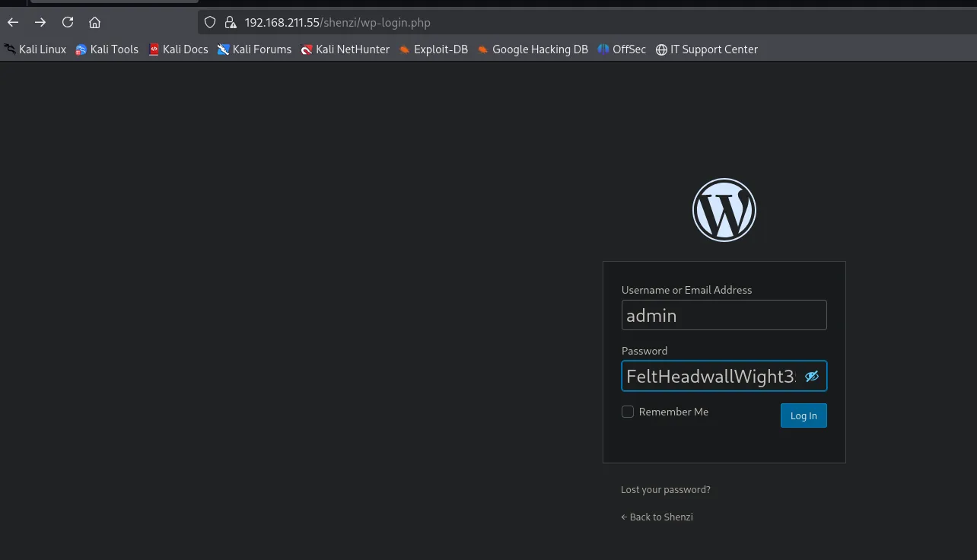The image size is (977, 560).
Task: Click the Password label text
Action: 644,351
